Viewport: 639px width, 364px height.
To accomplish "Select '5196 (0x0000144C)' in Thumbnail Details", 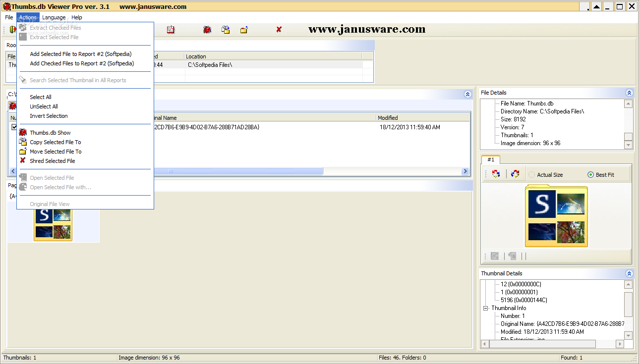I will (x=524, y=300).
